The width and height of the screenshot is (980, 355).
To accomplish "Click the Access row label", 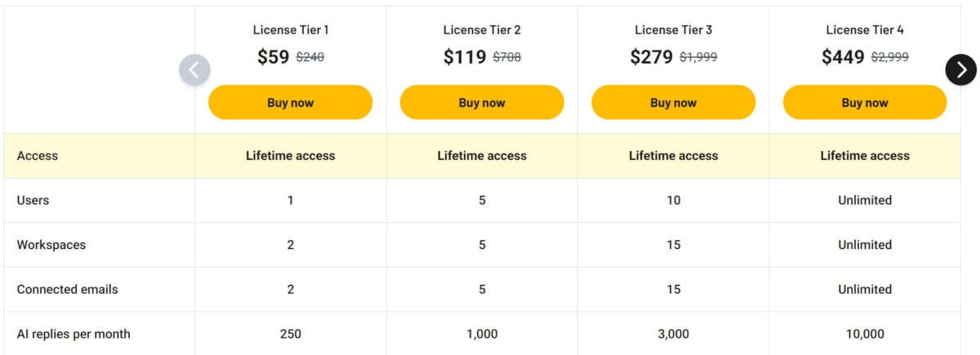I will (x=38, y=156).
